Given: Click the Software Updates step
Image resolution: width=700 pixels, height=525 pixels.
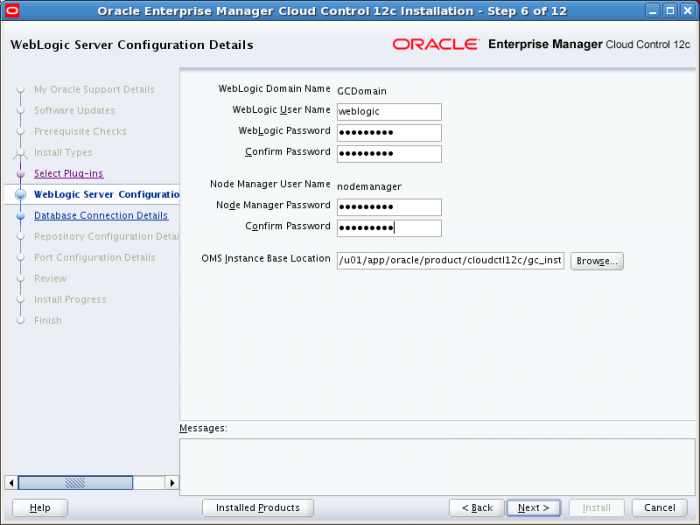Looking at the screenshot, I should (x=75, y=111).
